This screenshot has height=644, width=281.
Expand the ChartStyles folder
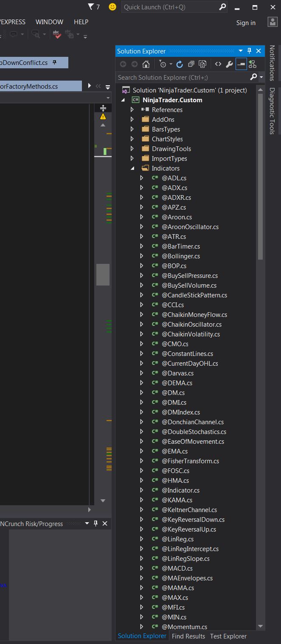pyautogui.click(x=132, y=139)
